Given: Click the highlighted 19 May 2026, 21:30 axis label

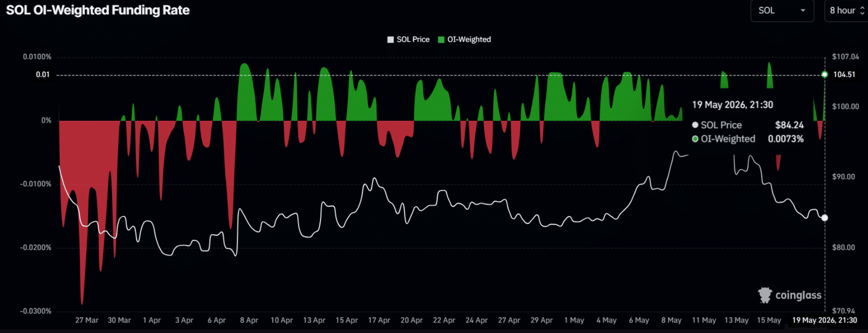Looking at the screenshot, I should 824,320.
